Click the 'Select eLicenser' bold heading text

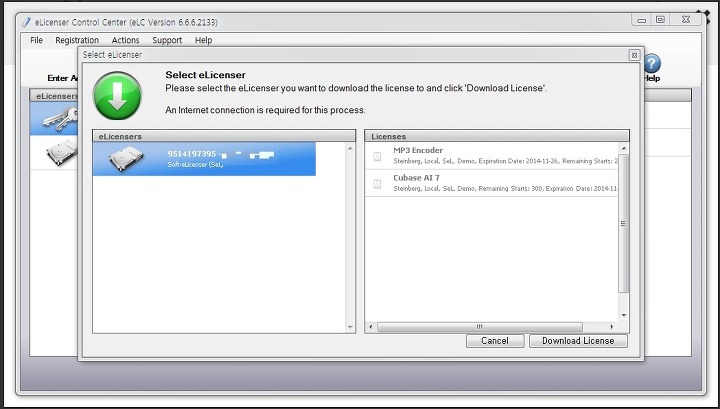tap(205, 75)
